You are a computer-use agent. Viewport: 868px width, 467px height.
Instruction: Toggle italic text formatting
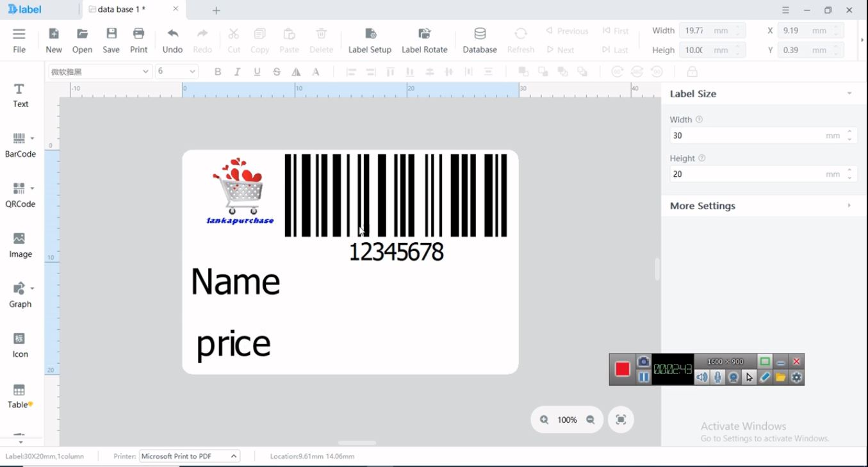[x=238, y=72]
